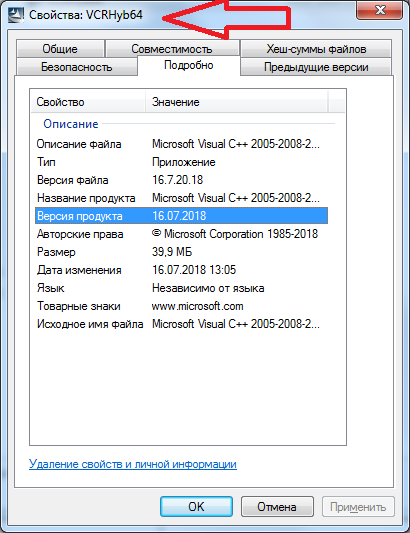Click the value Независимо от языка
Screen dimensions: 410x533
coord(208,288)
